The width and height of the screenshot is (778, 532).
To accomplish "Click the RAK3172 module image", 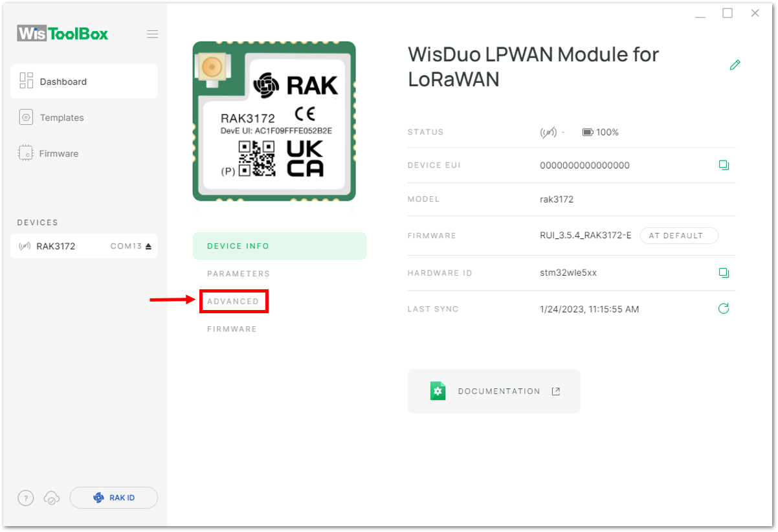I will click(274, 121).
